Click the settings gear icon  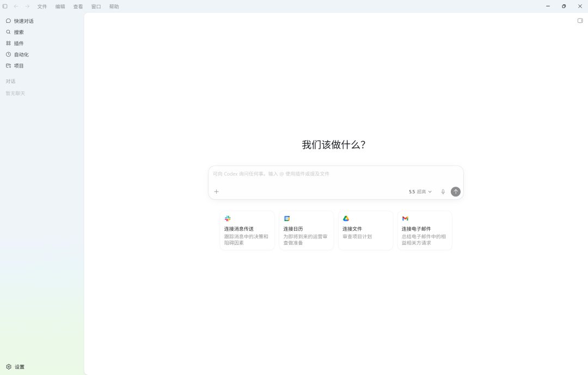[x=9, y=367]
